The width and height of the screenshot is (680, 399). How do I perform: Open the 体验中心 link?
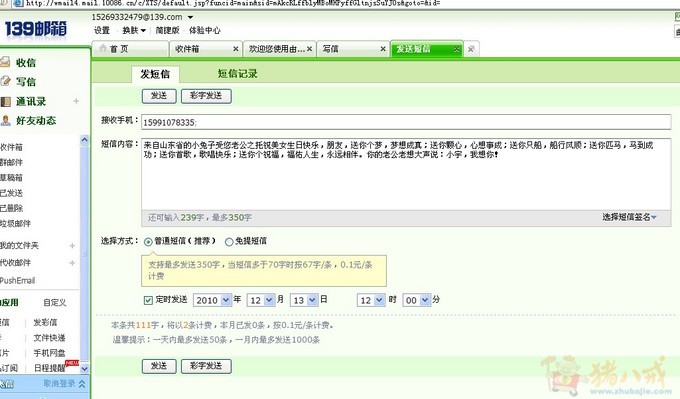[x=205, y=30]
